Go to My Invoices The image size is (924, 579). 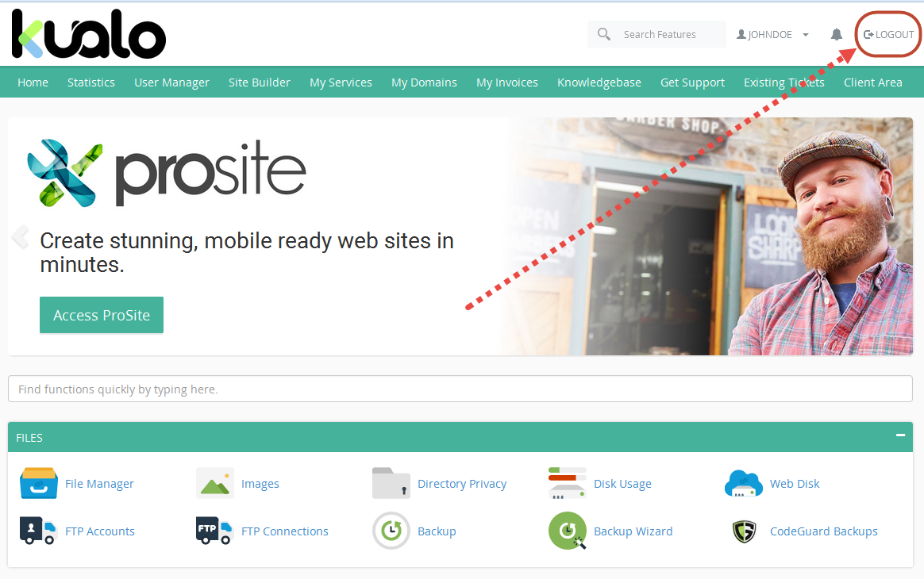click(506, 82)
